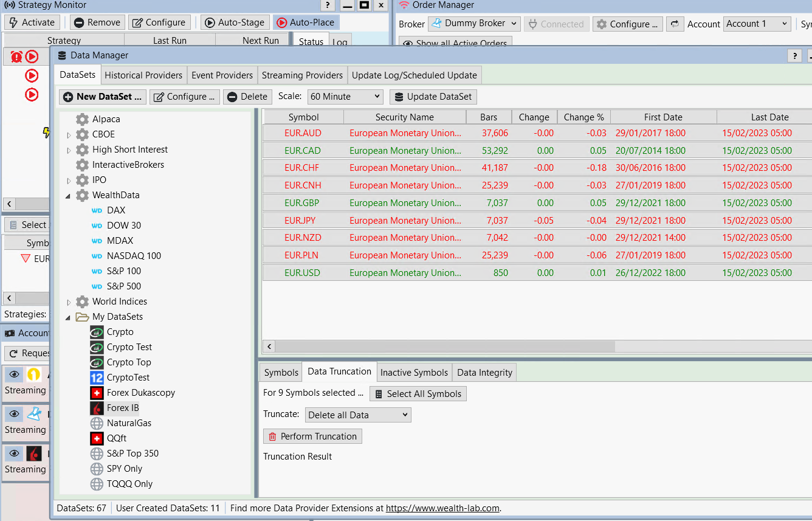Switch to the Historical Providers tab

tap(143, 75)
